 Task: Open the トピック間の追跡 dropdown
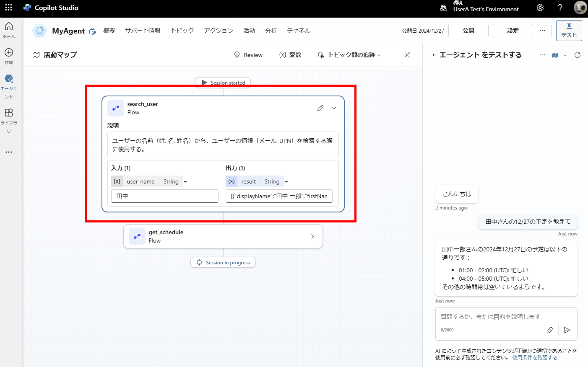click(x=349, y=55)
